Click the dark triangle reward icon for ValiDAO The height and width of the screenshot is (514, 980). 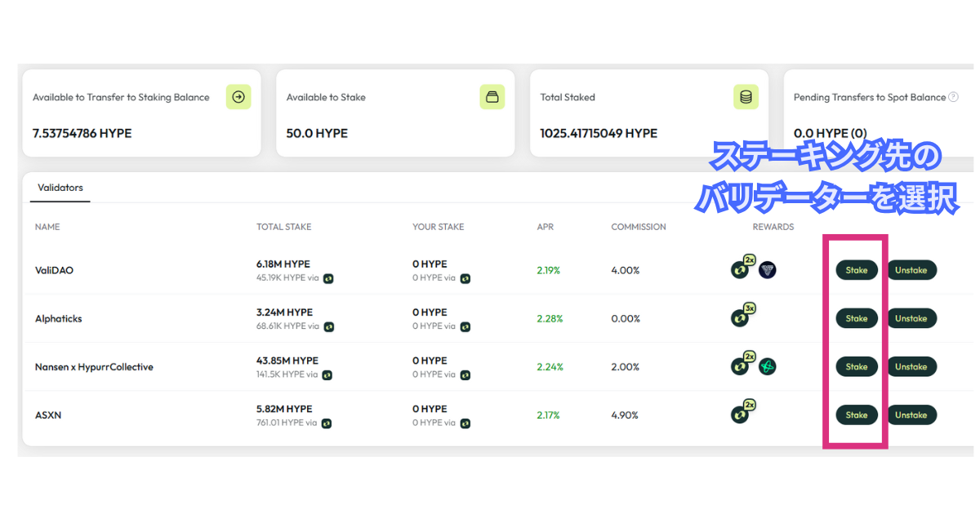[768, 270]
